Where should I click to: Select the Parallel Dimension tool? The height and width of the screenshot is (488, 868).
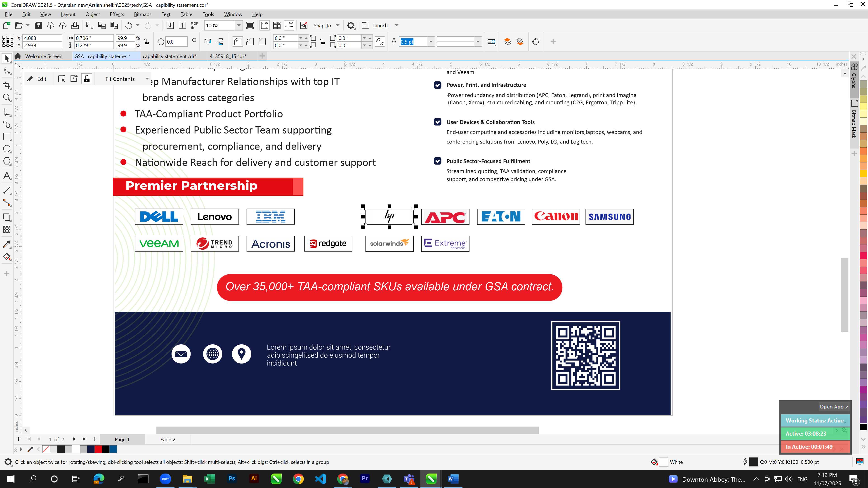pyautogui.click(x=7, y=190)
